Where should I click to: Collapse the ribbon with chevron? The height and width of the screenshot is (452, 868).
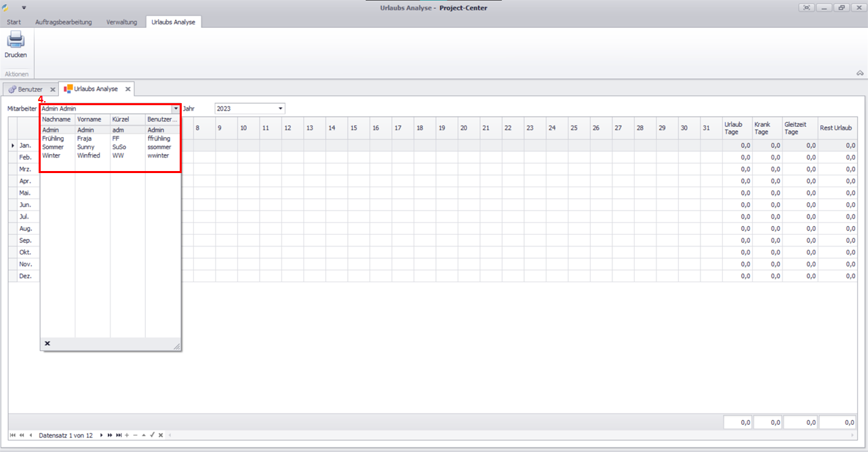pos(860,73)
